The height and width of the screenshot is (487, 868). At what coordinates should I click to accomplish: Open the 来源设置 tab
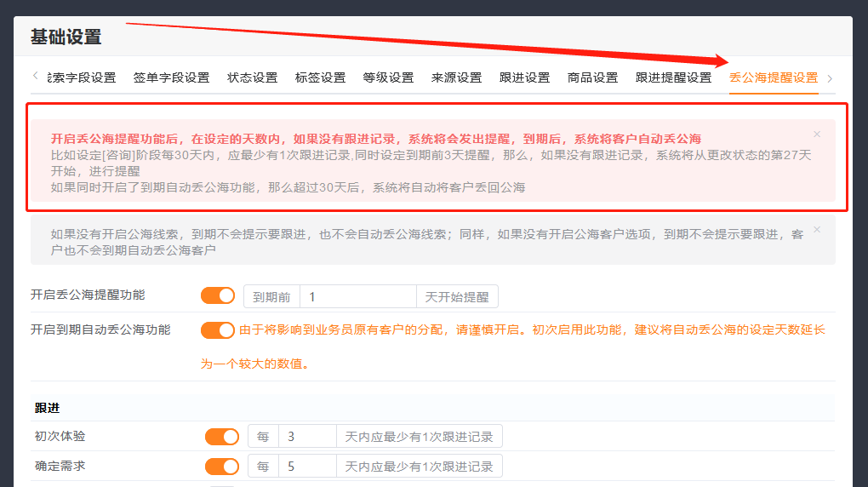456,77
